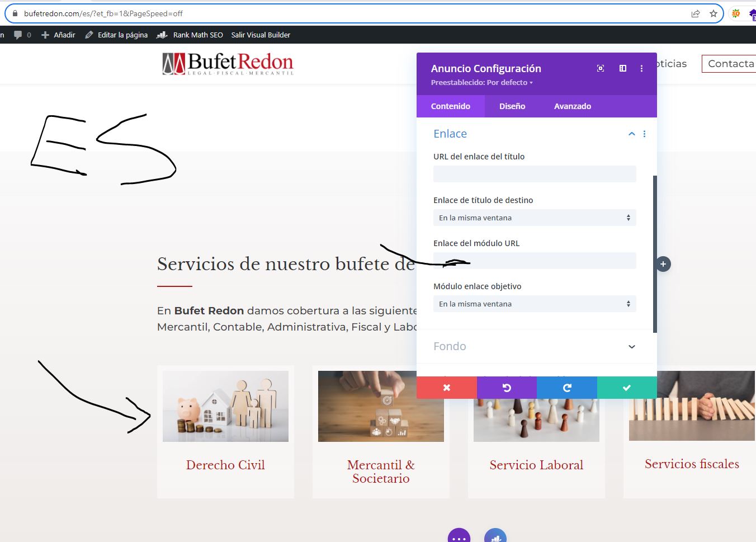Open the comments bubble in admin bar
The width and height of the screenshot is (756, 542).
point(18,35)
